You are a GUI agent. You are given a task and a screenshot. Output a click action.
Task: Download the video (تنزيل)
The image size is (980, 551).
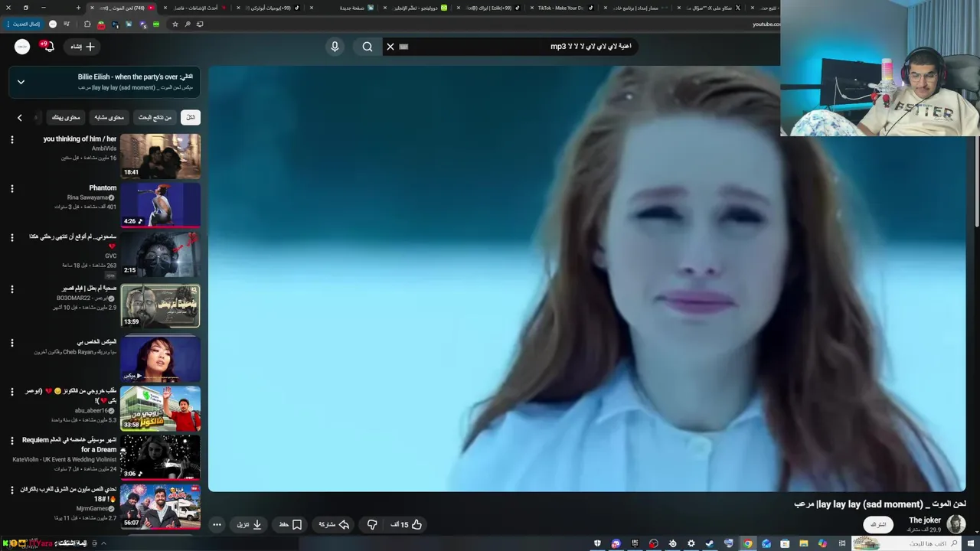249,524
